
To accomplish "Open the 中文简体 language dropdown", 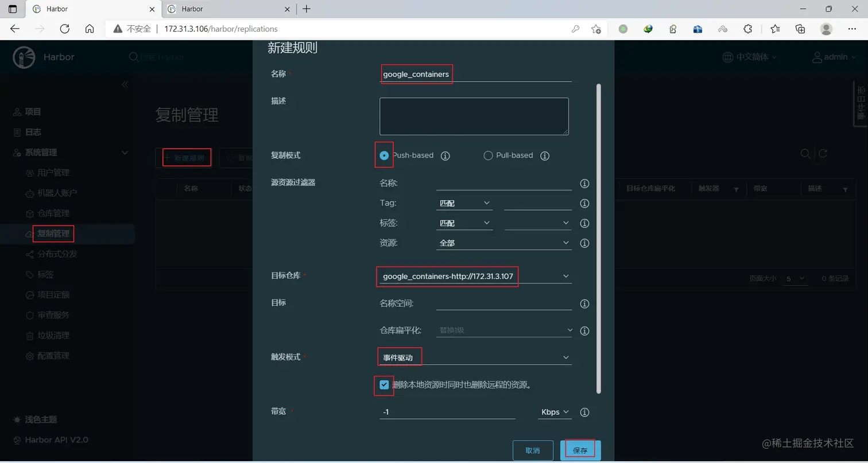I will (x=749, y=57).
